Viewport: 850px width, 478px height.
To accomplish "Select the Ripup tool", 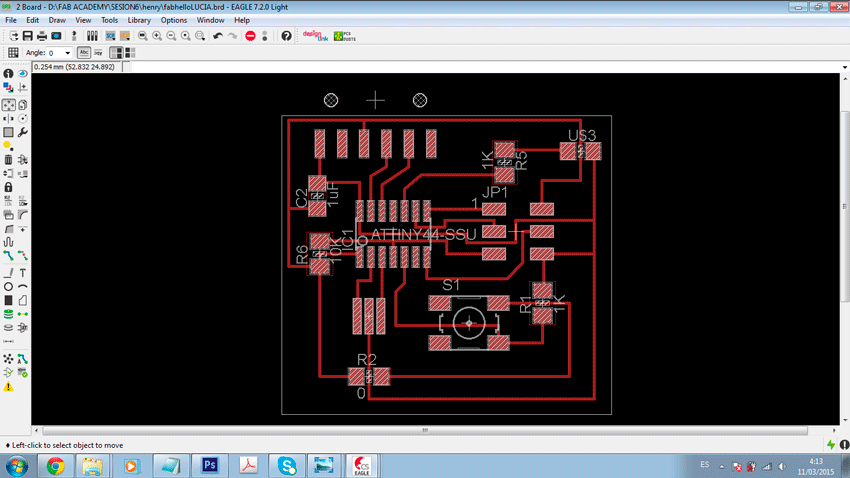I will coord(22,255).
